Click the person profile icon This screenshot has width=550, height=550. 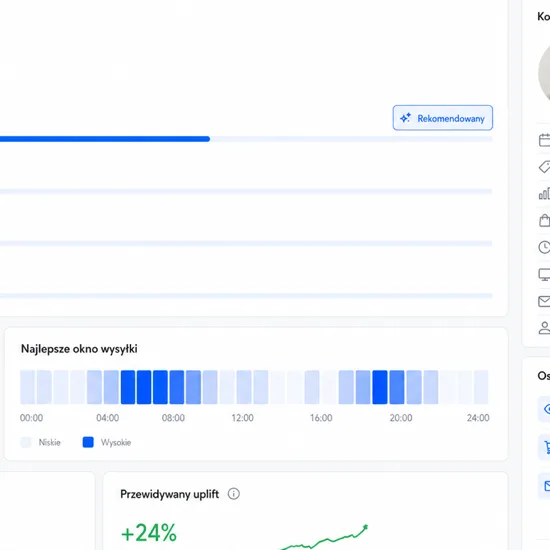point(544,328)
